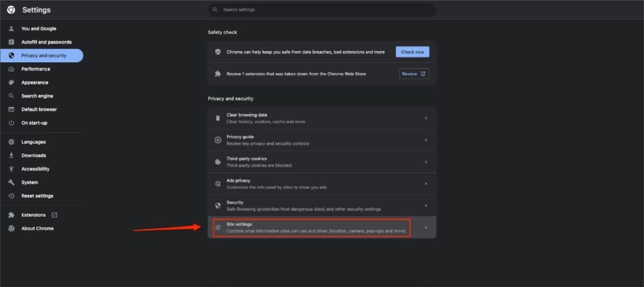The image size is (644, 287).
Task: Click the Site settings sliders icon
Action: point(218,227)
